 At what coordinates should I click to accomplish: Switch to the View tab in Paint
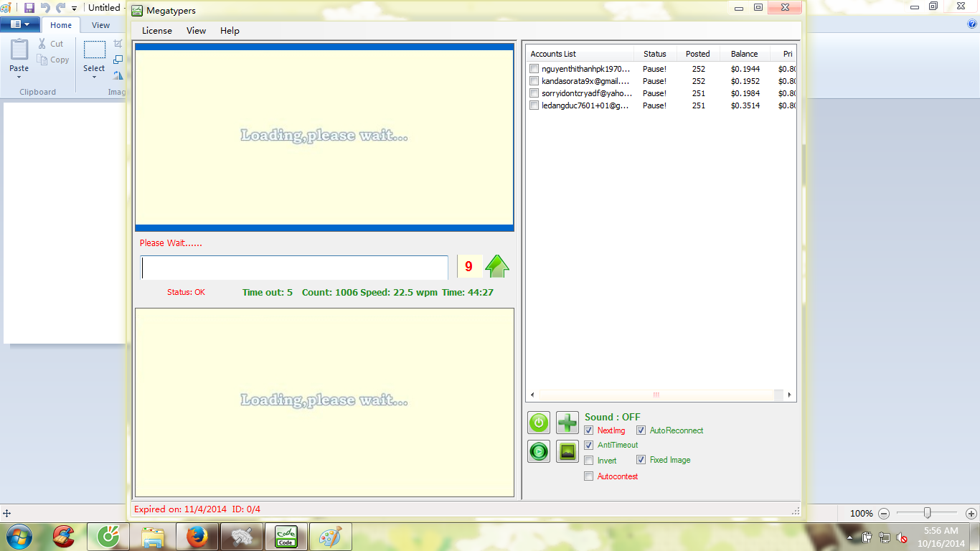click(x=101, y=25)
